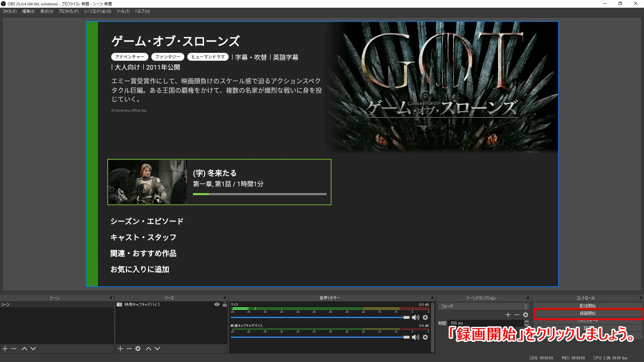Image resolution: width=644 pixels, height=362 pixels.
Task: Select the シーン item in scenes list
Action: (57, 305)
